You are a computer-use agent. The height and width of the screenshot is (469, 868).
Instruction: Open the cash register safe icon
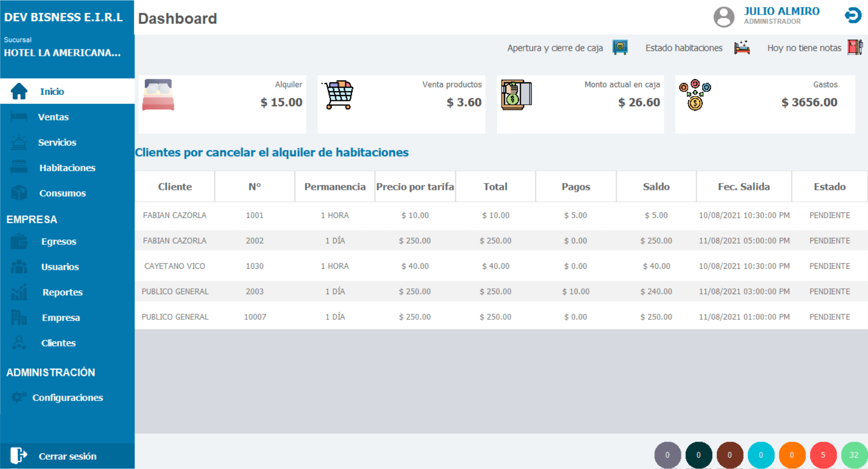tap(620, 47)
